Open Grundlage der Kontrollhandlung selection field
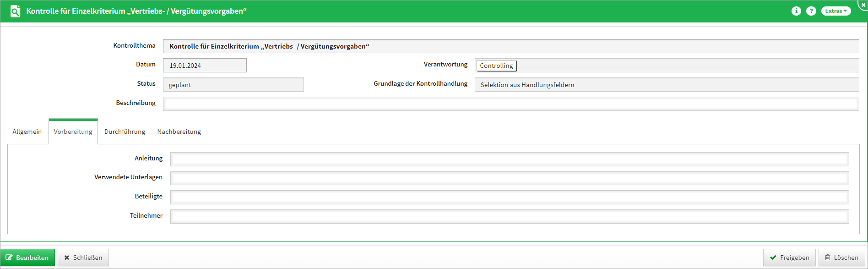Image resolution: width=868 pixels, height=269 pixels. click(x=666, y=85)
